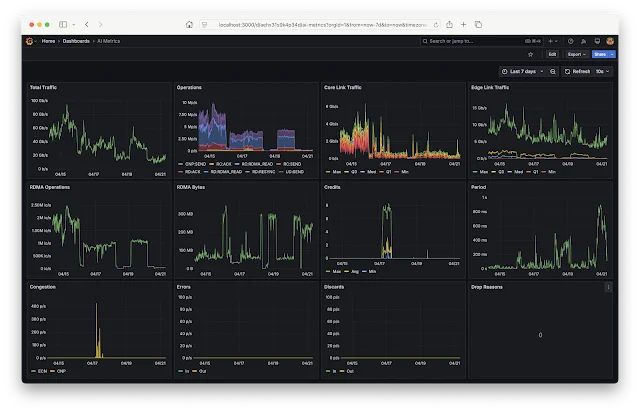The image size is (640, 412).
Task: Reload the page via the address bar icon
Action: (x=436, y=25)
